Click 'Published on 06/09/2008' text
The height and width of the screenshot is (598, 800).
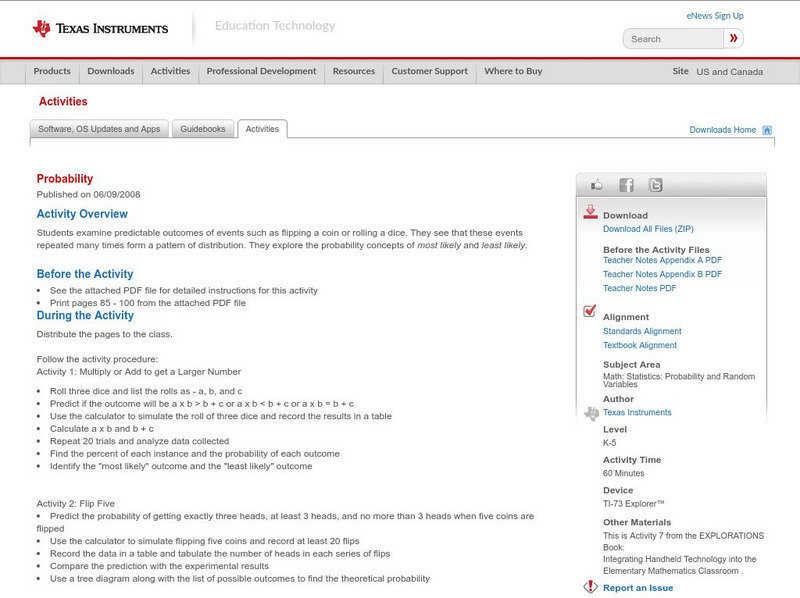coord(88,194)
